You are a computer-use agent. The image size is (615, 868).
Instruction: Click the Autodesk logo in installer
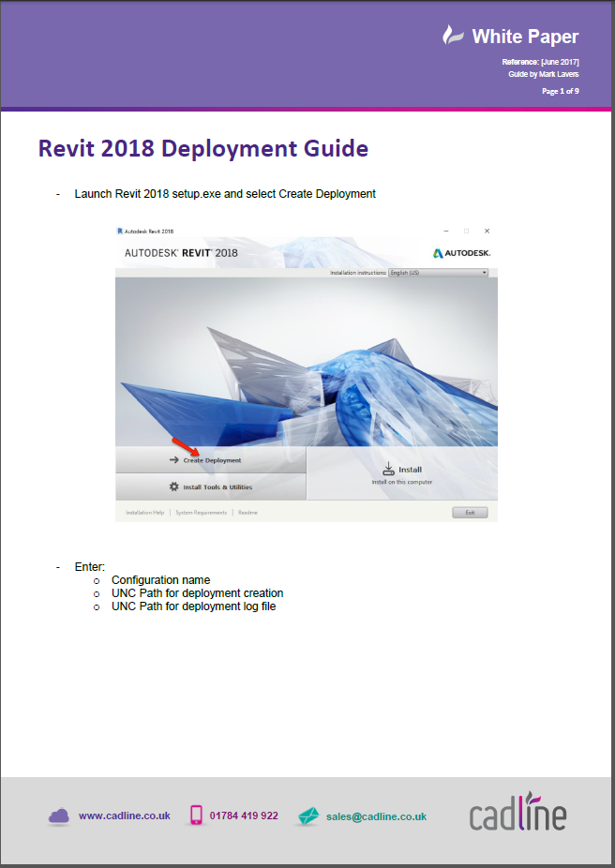[x=461, y=253]
